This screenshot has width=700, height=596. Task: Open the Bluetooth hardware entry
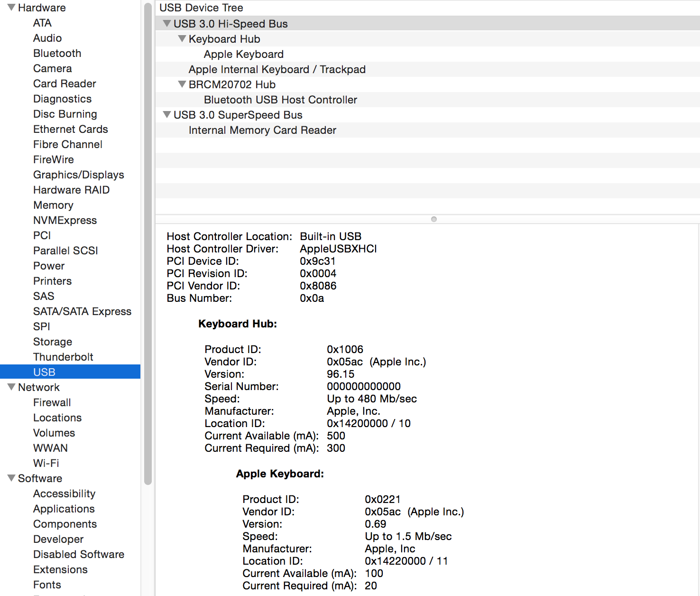(x=57, y=53)
